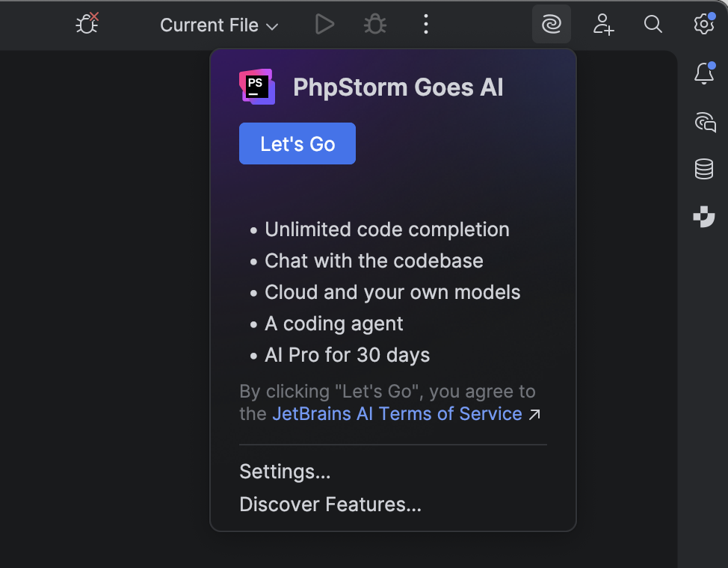This screenshot has width=728, height=568.
Task: Start a Code With Me session
Action: point(602,24)
